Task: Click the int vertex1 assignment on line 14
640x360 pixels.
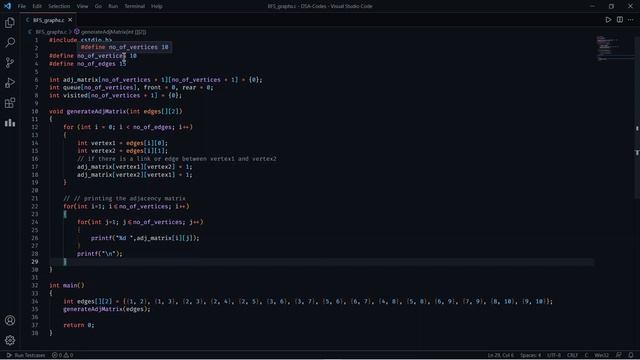Action: [122, 143]
